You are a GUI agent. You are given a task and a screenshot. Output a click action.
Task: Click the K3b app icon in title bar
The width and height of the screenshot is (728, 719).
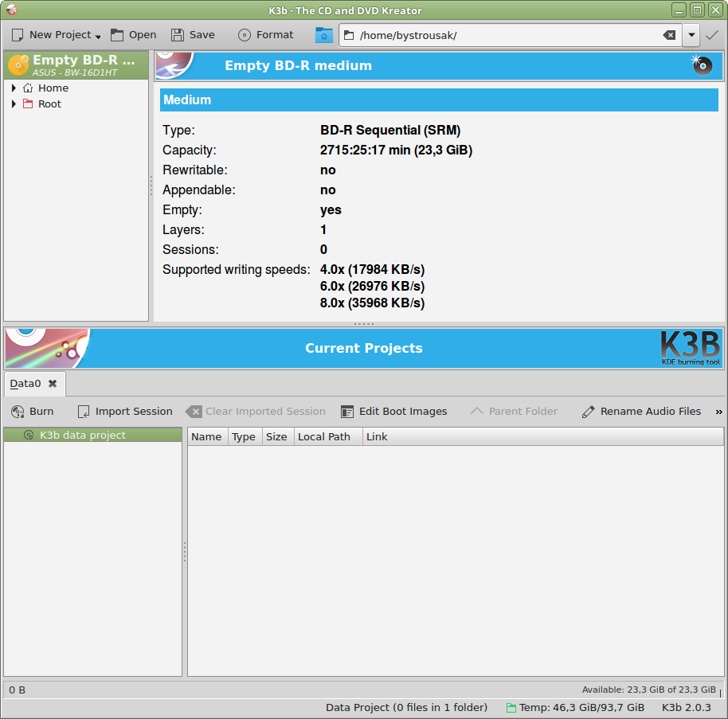[12, 10]
